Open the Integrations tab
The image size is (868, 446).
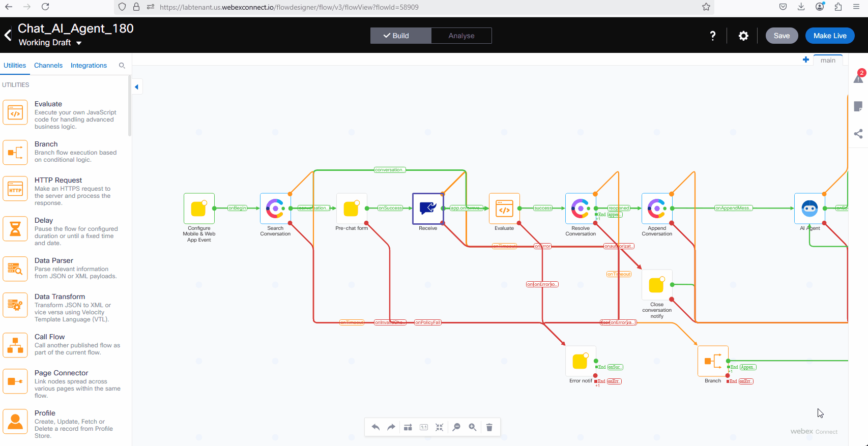point(89,66)
